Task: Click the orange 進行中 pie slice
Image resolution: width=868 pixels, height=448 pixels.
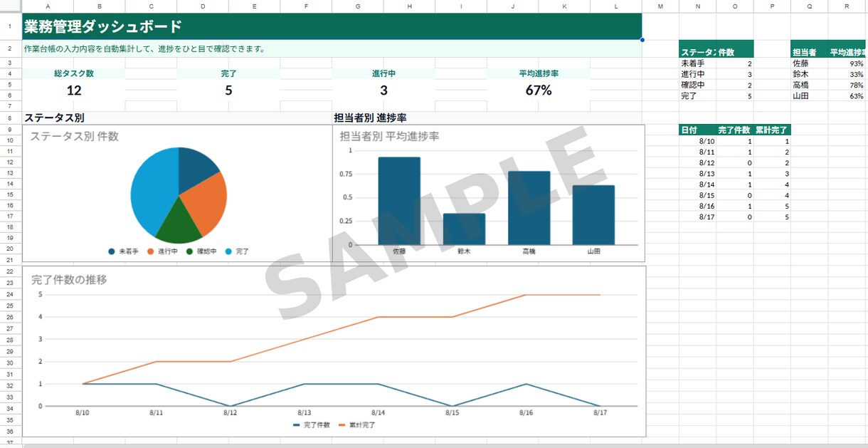Action: [206, 203]
